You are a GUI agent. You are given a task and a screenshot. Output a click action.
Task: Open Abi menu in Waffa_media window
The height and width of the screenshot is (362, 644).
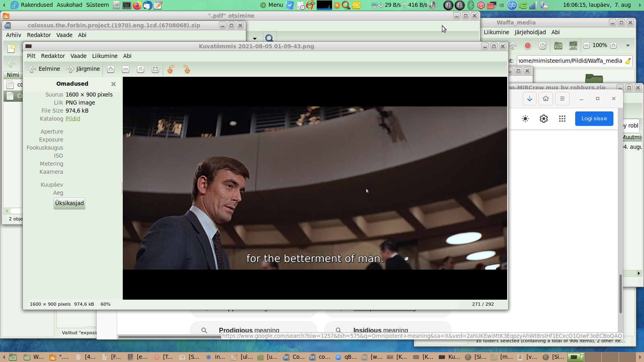[x=555, y=32]
